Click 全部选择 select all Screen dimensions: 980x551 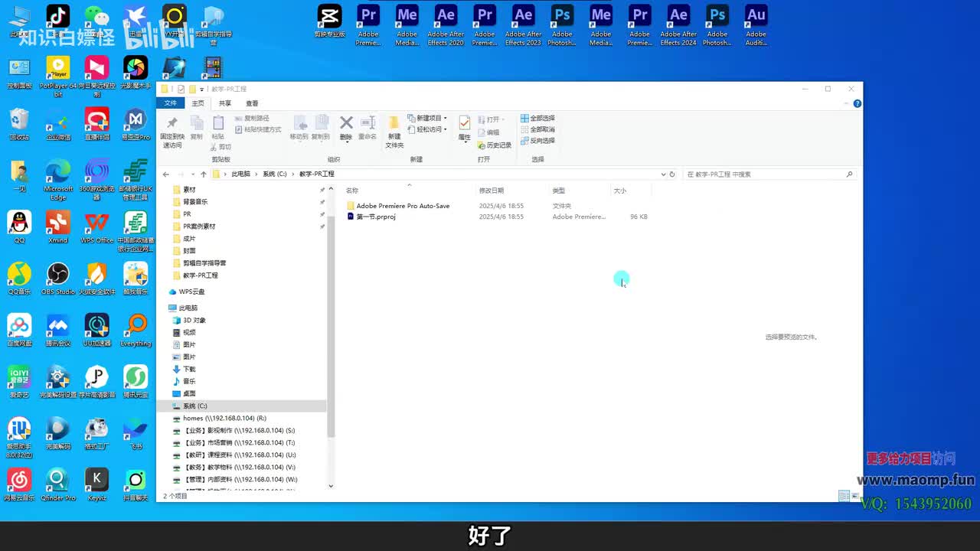538,119
